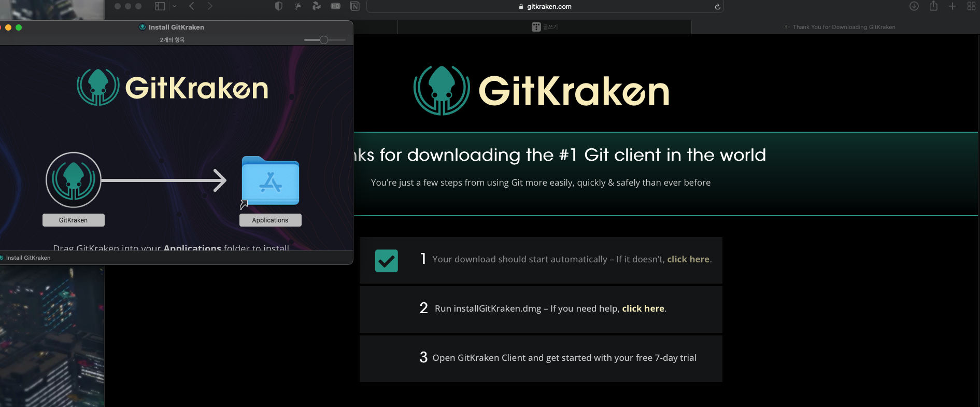Click the GitKraken label under the app icon
Image resolution: width=980 pixels, height=407 pixels.
[73, 220]
